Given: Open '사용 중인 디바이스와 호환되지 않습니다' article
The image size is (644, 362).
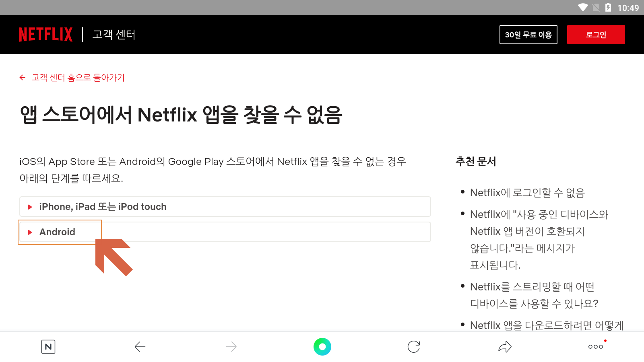Looking at the screenshot, I should (x=539, y=240).
